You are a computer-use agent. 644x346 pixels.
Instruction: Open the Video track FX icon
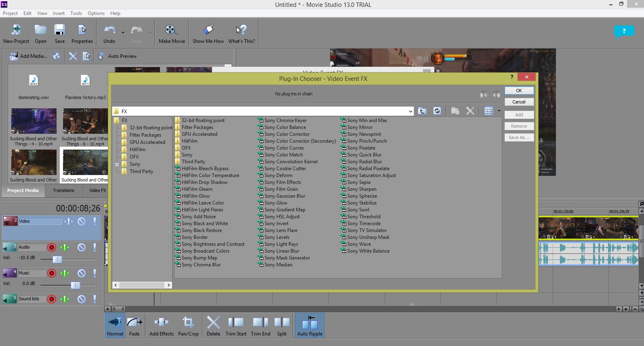pyautogui.click(x=69, y=221)
